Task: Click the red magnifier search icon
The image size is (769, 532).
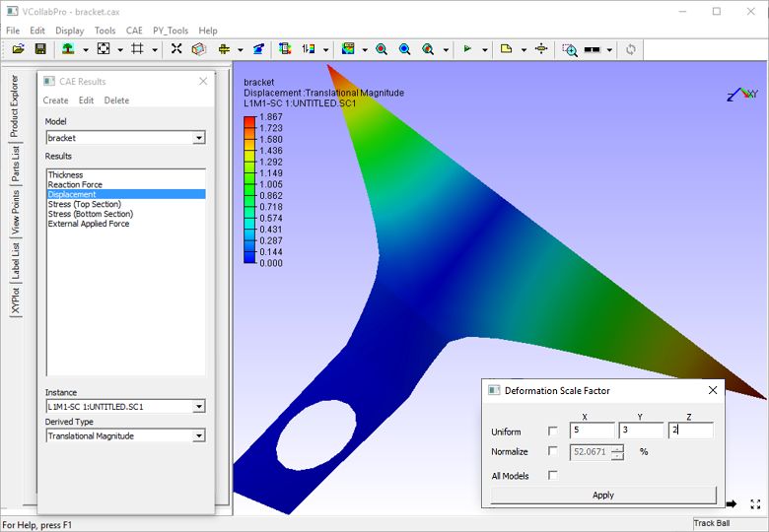Action: pos(382,49)
